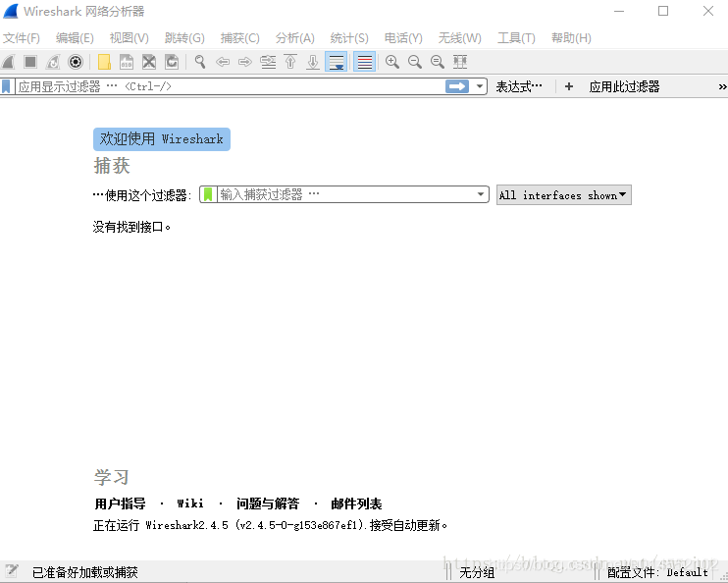This screenshot has height=583, width=728.
Task: Open 电话(Y) menu
Action: (403, 38)
